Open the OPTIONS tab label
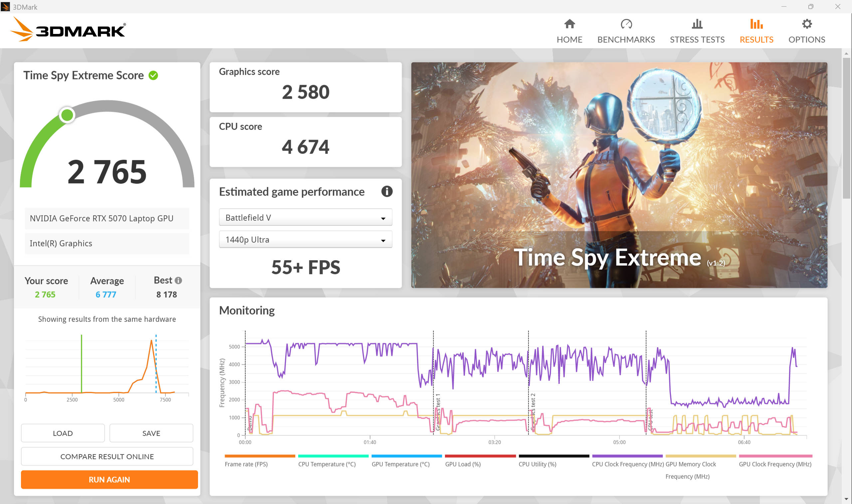852x504 pixels. coord(807,39)
